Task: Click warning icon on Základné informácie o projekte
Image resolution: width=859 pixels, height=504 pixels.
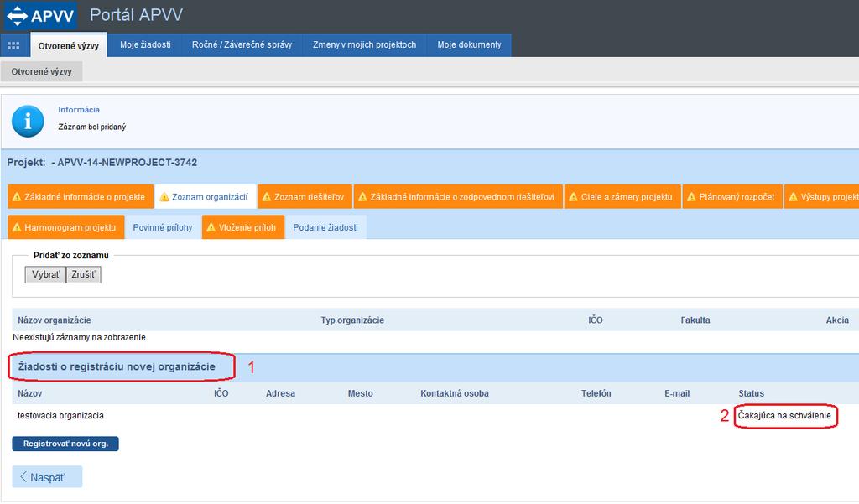Action: (17, 197)
